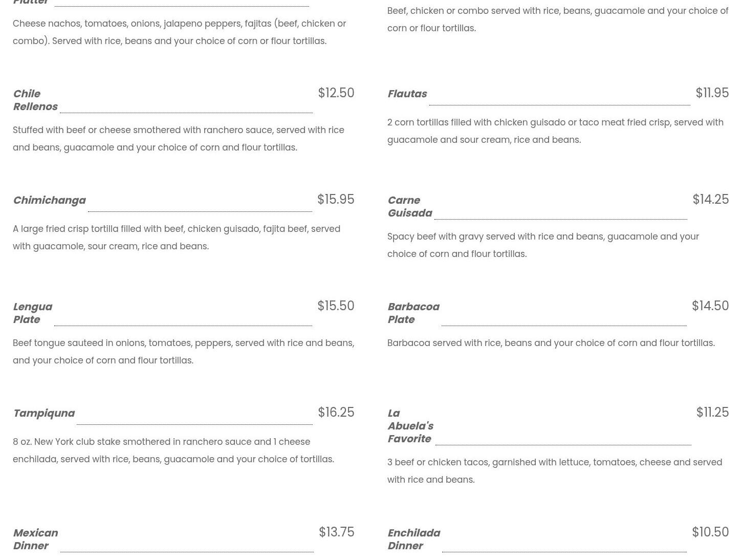Image resolution: width=742 pixels, height=560 pixels.
Task: Click the Carne Guisada title
Action: (x=409, y=207)
